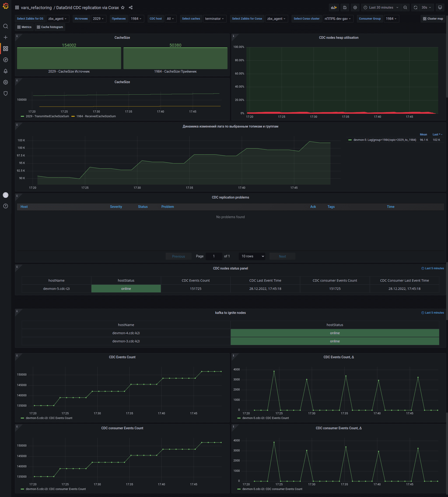
Task: Open the Dashboards icon in sidebar
Action: [x=5, y=49]
